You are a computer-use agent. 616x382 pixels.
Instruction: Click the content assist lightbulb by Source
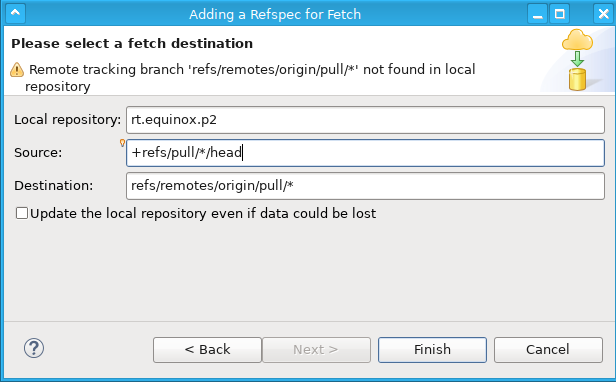(122, 143)
